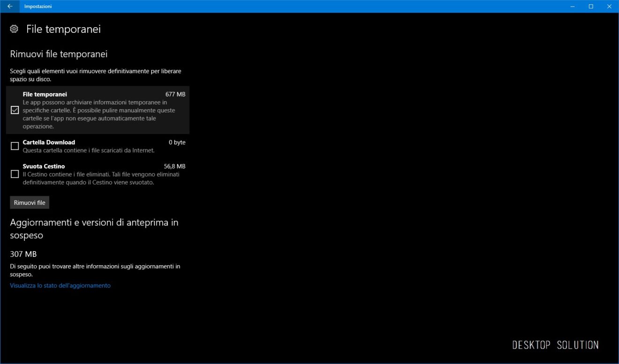Uncheck the File temporanei checkbox

pos(15,110)
